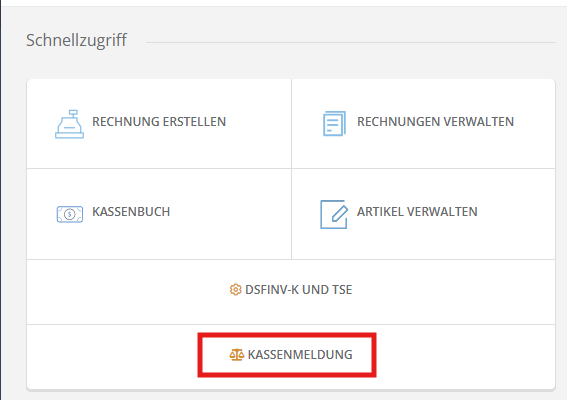This screenshot has width=567, height=400.
Task: Click empty space right of Kassenbuch label
Action: [230, 213]
